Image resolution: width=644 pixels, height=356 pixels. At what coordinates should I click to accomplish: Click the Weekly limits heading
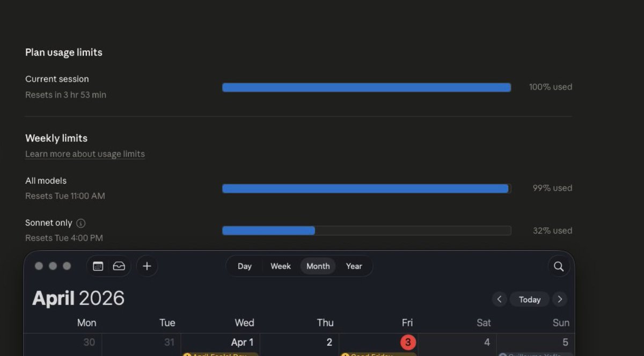tap(56, 139)
